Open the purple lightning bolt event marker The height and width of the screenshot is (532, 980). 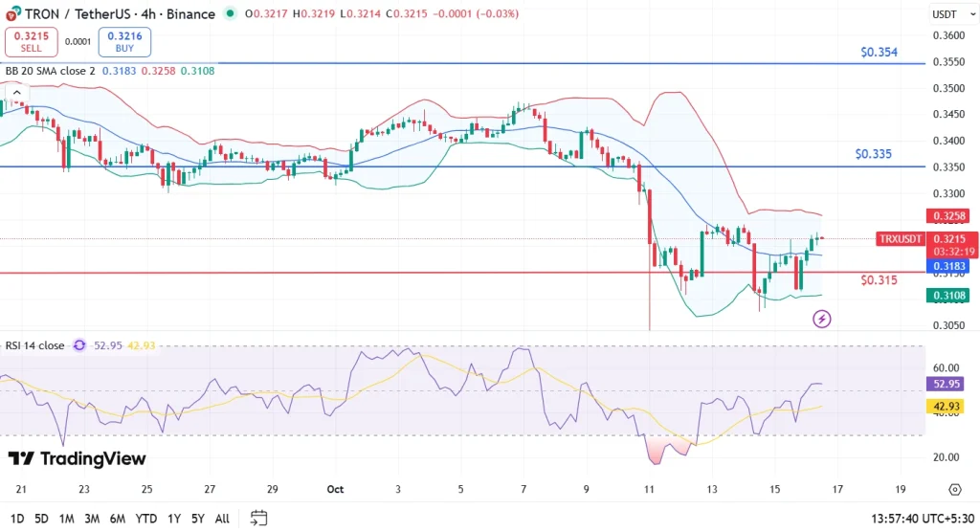[x=821, y=319]
